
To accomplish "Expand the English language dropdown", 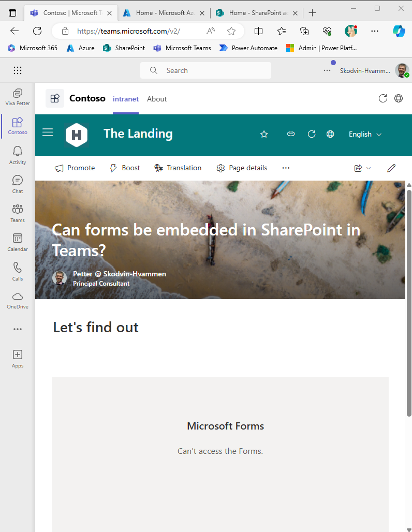I will 365,135.
